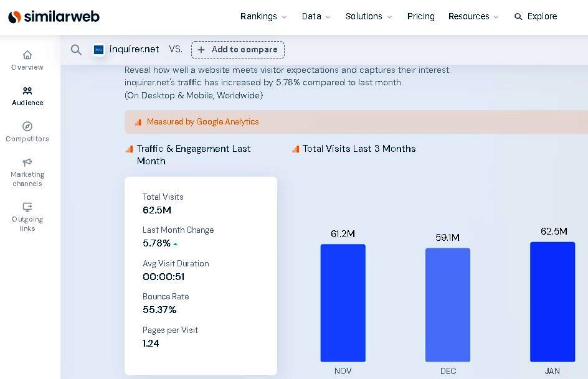The image size is (588, 379).
Task: Click the NOV 61.2M bar
Action: pyautogui.click(x=343, y=302)
